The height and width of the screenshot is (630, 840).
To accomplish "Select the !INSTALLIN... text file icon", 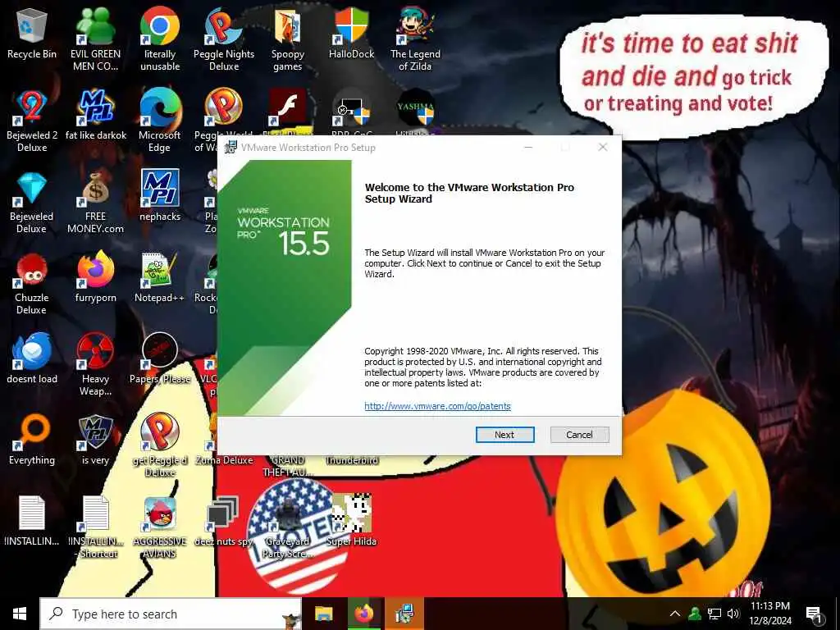I will (32, 521).
